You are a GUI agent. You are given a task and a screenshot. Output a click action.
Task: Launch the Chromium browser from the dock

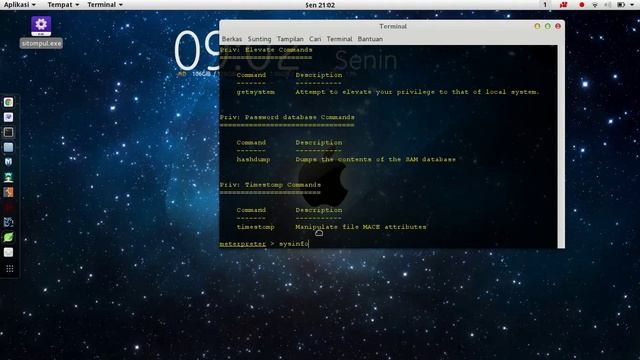[9, 102]
